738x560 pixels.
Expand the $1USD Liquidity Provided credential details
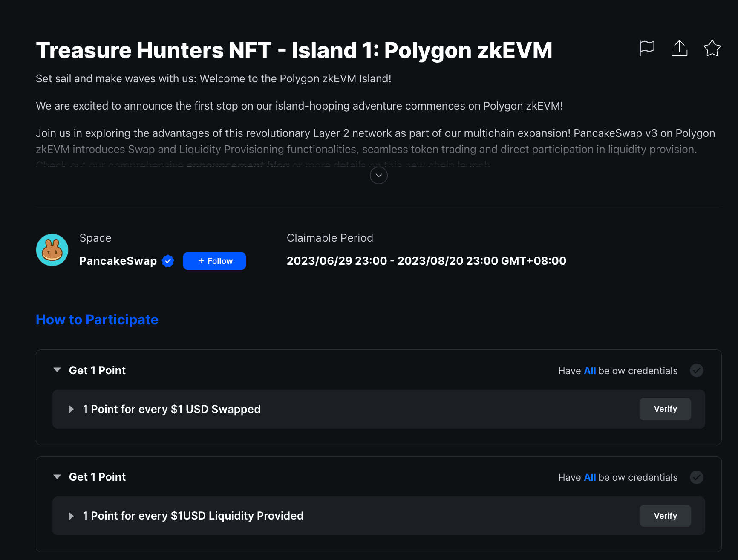(x=71, y=516)
